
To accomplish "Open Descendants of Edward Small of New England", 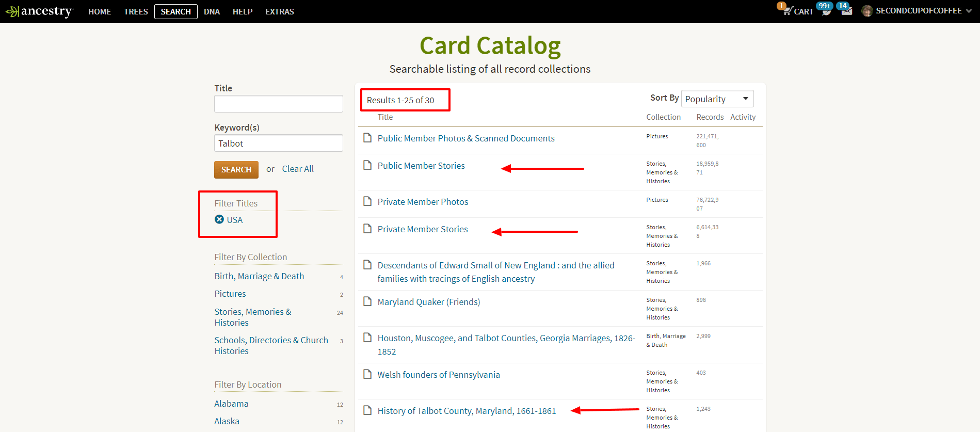I will pos(496,272).
